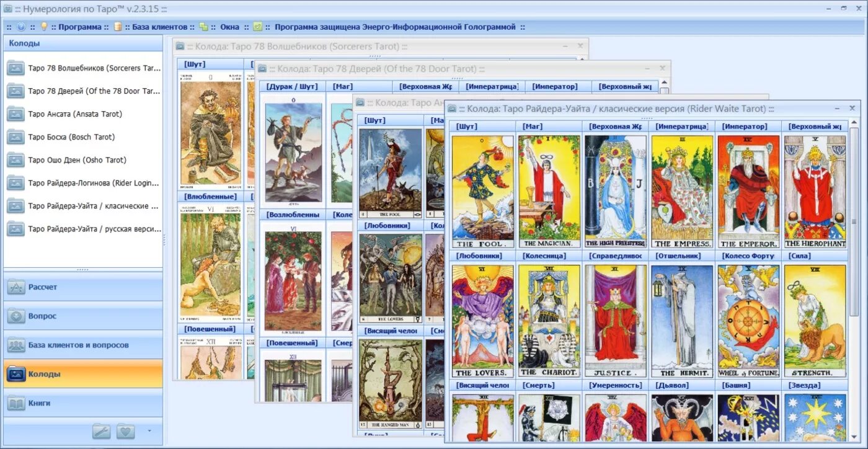Click the wrench settings folder icon
This screenshot has width=868, height=449.
[102, 431]
